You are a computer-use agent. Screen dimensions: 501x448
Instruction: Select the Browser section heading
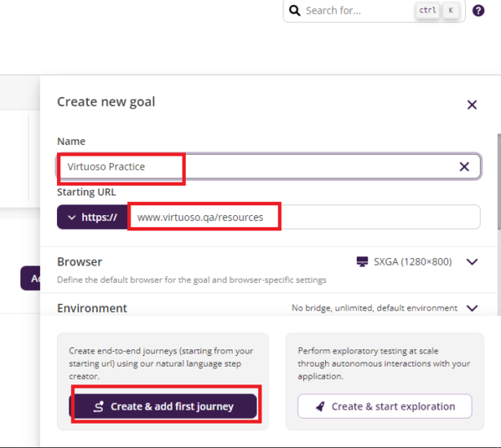click(x=80, y=262)
